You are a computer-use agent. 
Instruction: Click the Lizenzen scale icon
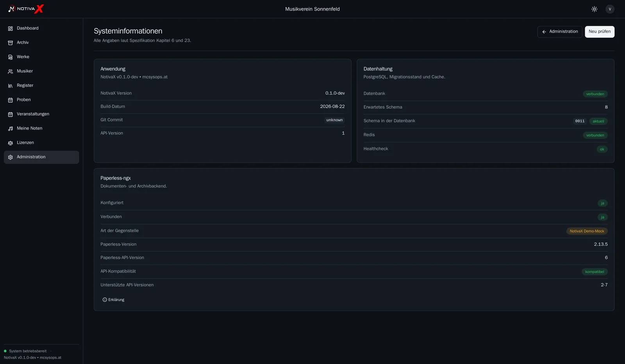(11, 143)
